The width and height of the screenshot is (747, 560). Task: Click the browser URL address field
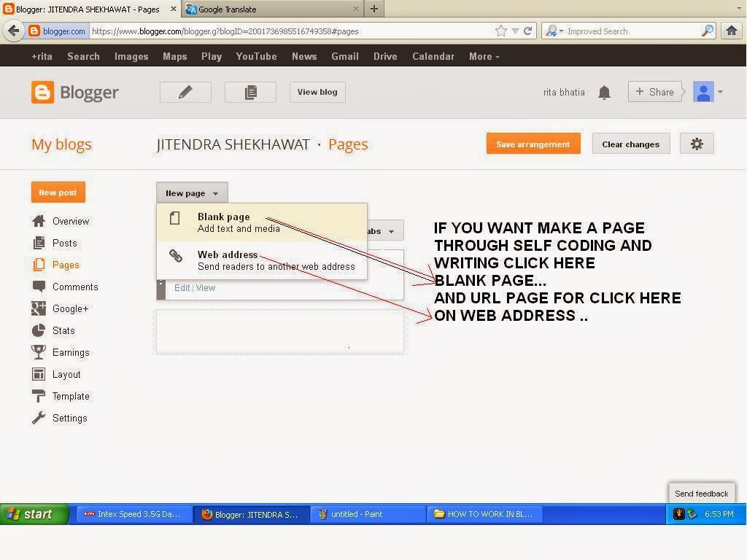point(290,31)
